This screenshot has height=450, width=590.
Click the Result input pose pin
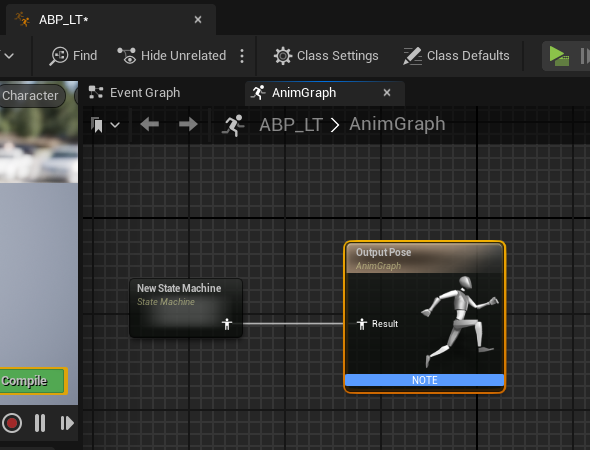tap(362, 324)
